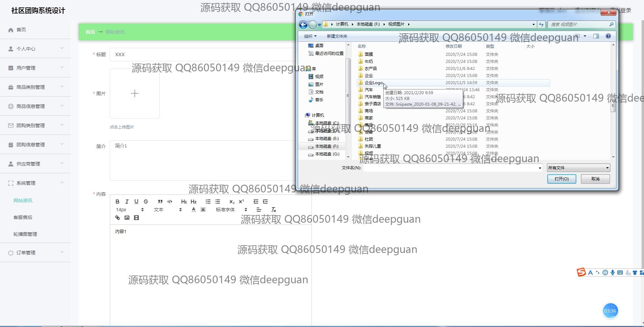This screenshot has height=327, width=644.
Task: Insert a video with the film icon
Action: point(136,218)
